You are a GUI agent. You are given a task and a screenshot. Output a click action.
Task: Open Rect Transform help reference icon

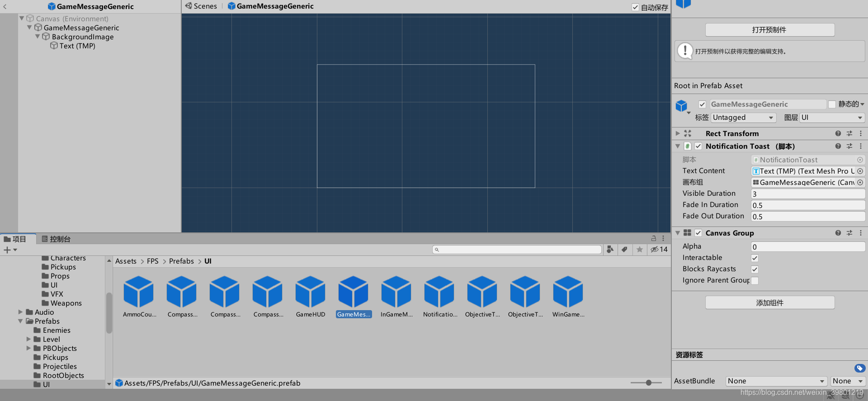click(x=838, y=133)
